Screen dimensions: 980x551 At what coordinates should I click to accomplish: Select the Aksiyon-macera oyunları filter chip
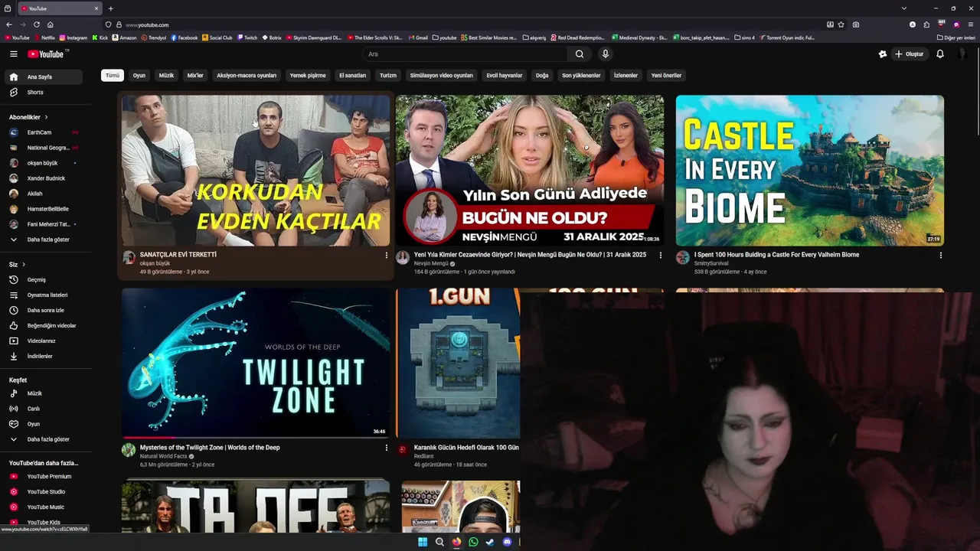coord(247,75)
